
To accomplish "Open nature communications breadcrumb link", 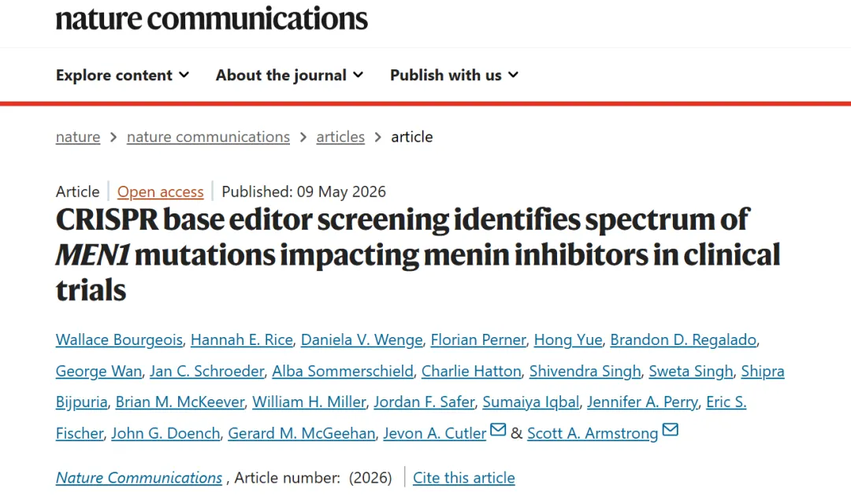I will (208, 137).
